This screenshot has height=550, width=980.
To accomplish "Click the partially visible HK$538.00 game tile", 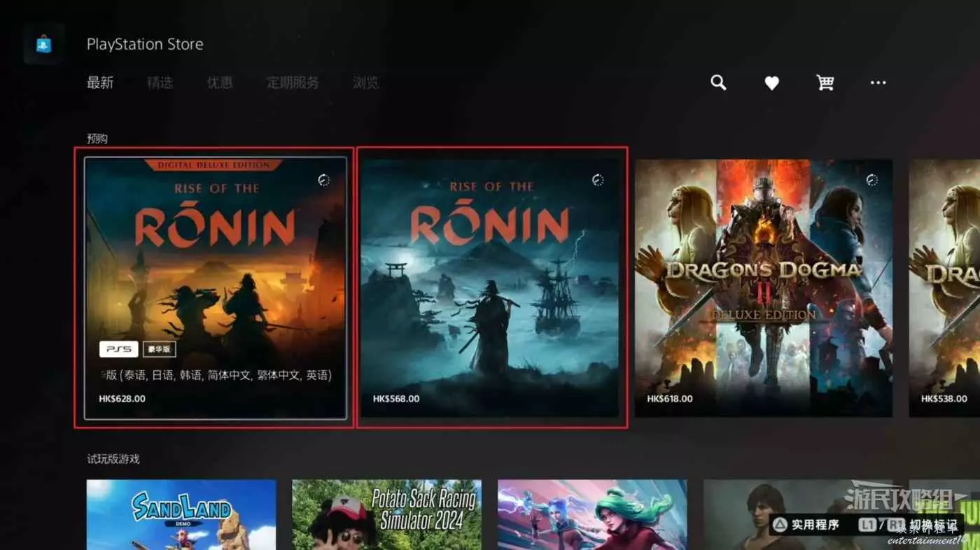I will point(945,287).
